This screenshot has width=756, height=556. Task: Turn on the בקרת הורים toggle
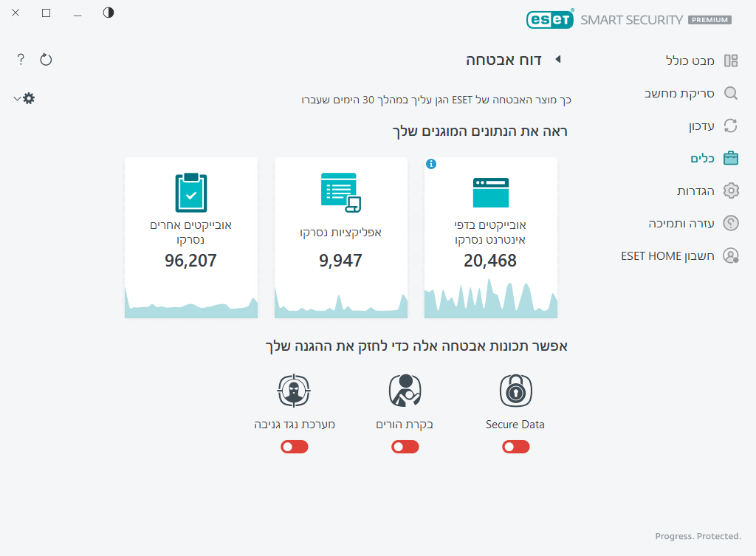coord(405,447)
